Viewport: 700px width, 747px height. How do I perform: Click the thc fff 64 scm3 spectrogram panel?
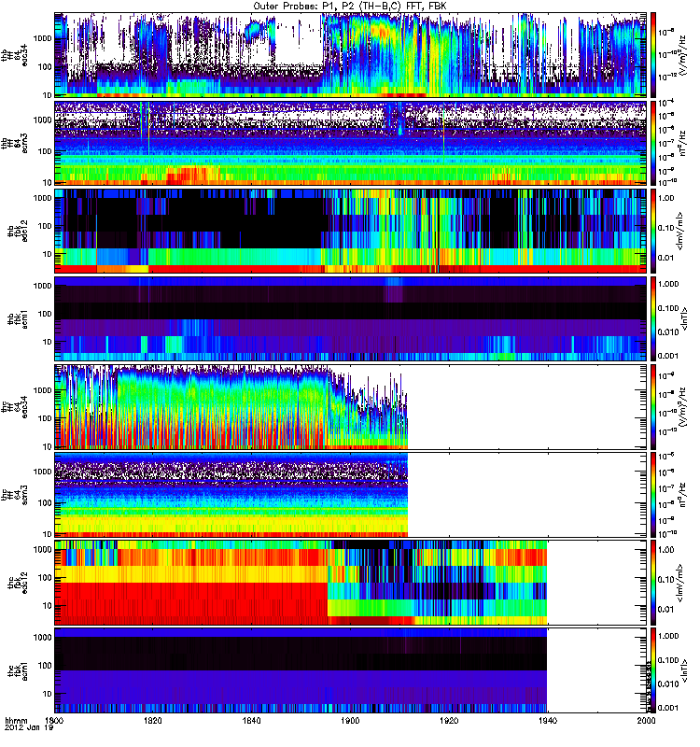click(x=350, y=495)
